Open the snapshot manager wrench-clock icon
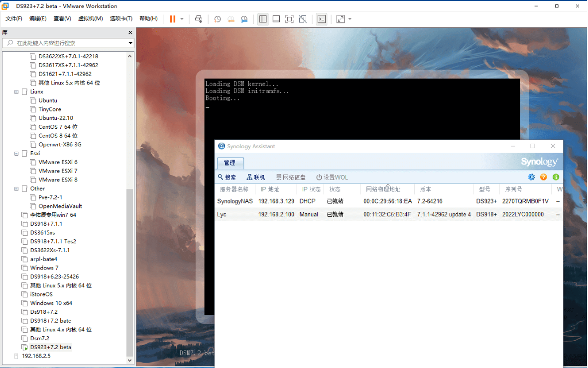 click(244, 19)
